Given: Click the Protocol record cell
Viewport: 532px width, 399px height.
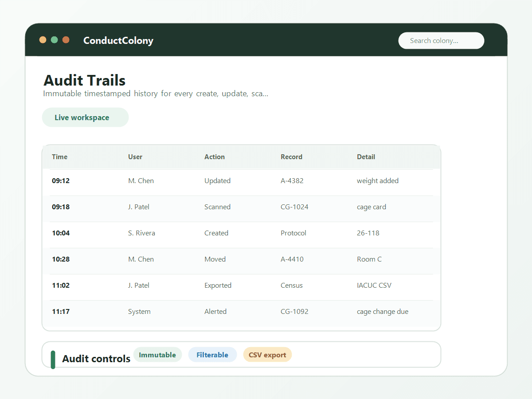Looking at the screenshot, I should point(293,233).
